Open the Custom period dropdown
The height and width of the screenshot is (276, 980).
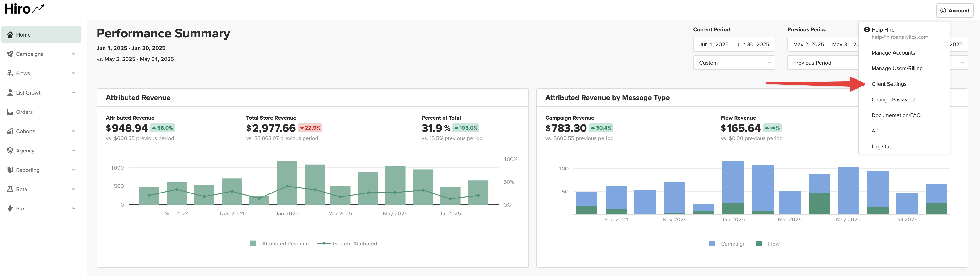click(734, 63)
